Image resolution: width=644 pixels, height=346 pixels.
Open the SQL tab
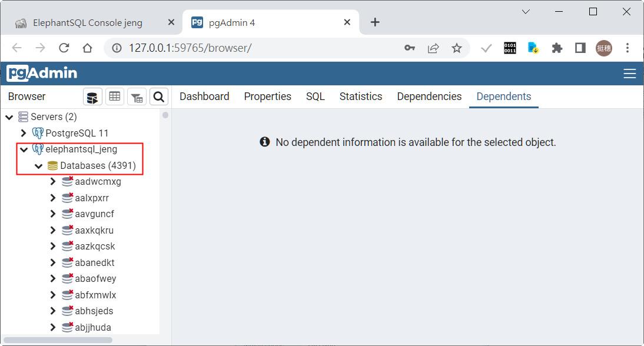[x=316, y=97]
